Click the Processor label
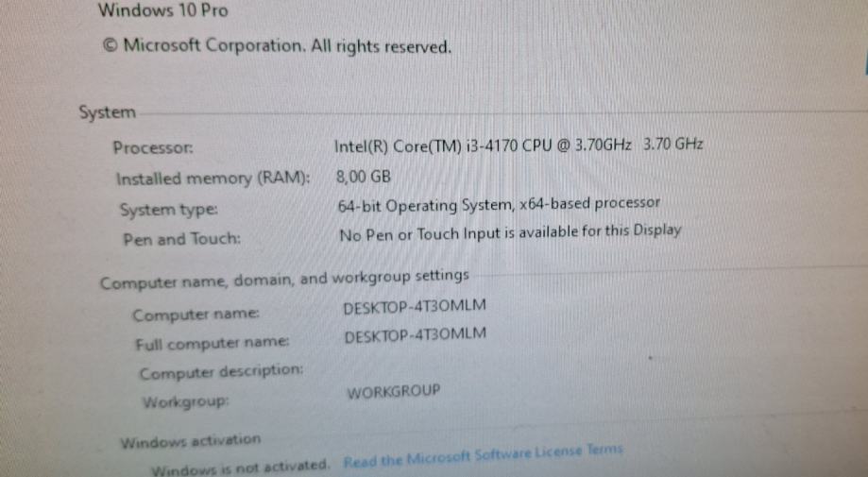868x477 pixels. (x=153, y=147)
